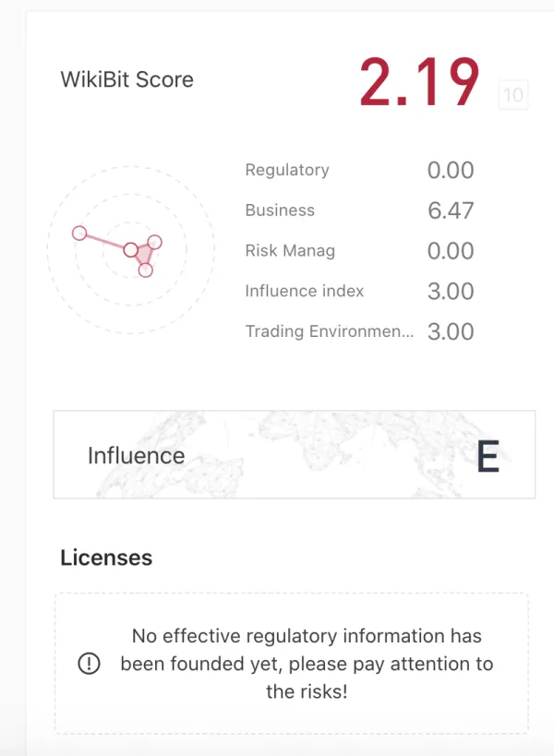554x756 pixels.
Task: Open the Influence section header
Action: click(x=135, y=455)
